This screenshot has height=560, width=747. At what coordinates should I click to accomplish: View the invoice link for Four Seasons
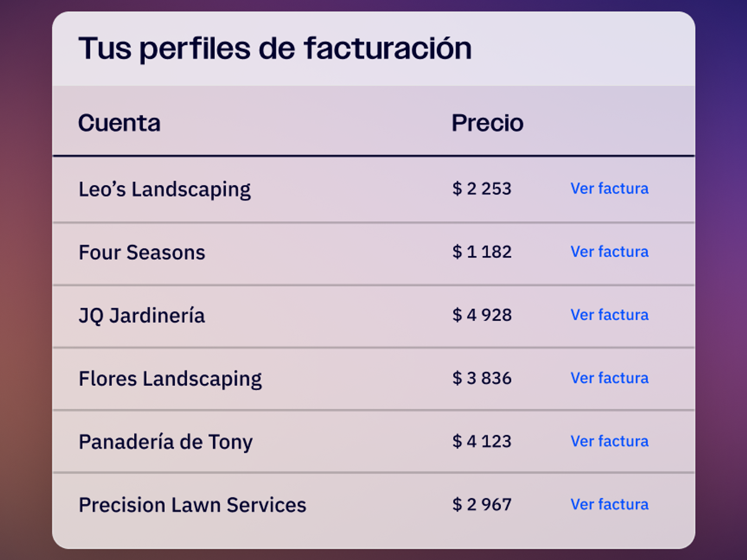[x=609, y=252]
